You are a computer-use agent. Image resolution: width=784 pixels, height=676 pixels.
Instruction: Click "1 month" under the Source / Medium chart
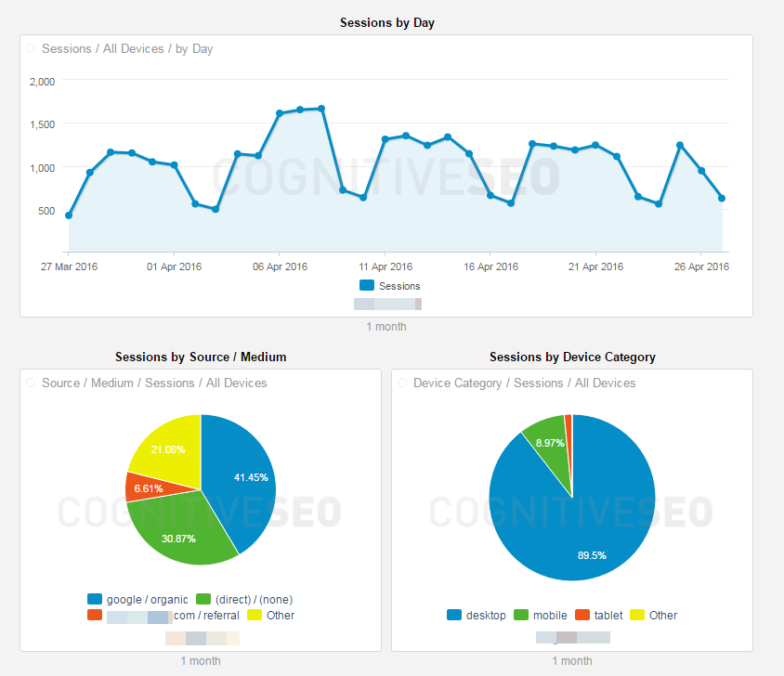click(201, 661)
